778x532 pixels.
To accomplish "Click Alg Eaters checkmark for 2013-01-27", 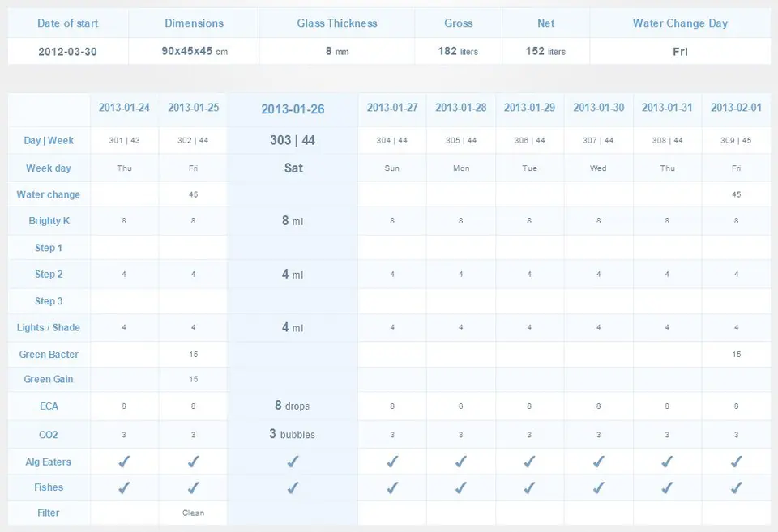I will tap(392, 462).
